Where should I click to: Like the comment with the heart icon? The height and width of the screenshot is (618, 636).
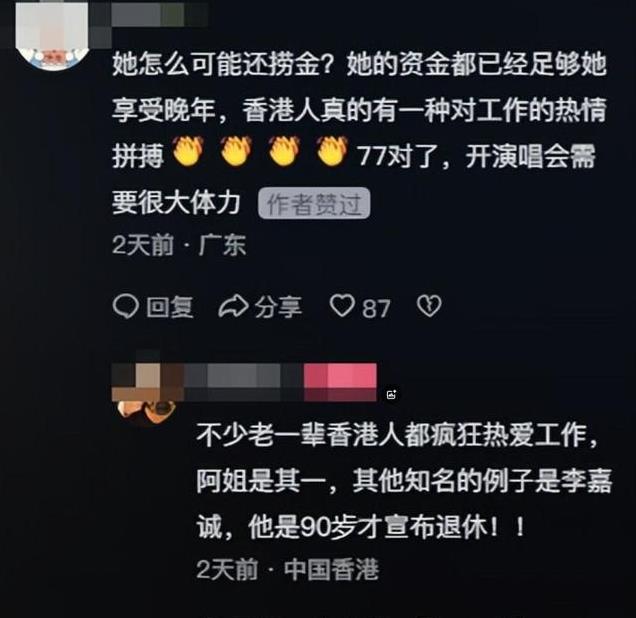click(x=342, y=305)
